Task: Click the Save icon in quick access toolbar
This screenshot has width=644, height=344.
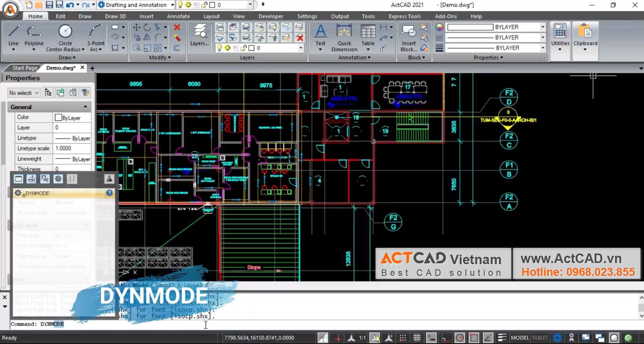Action: click(49, 5)
